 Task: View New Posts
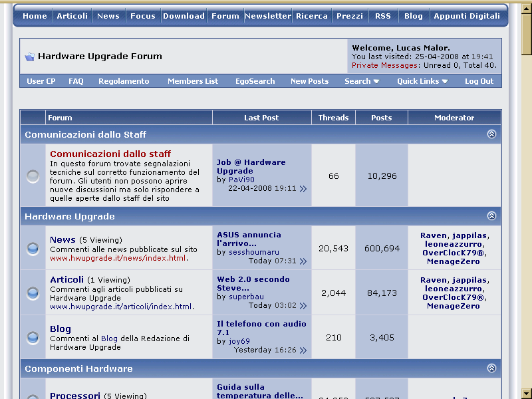(309, 81)
